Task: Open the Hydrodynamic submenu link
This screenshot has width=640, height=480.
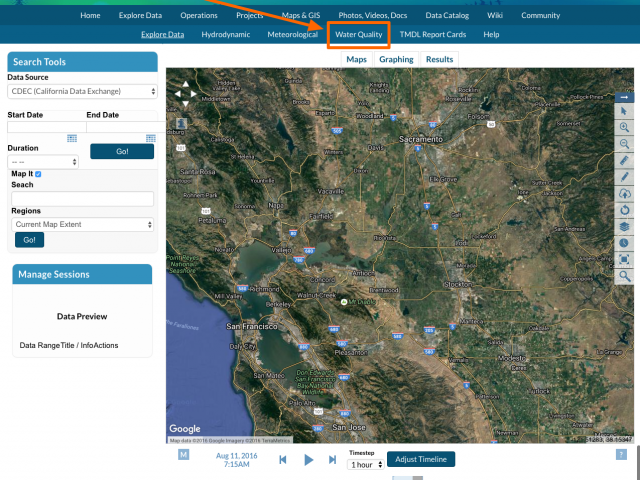Action: pos(226,35)
